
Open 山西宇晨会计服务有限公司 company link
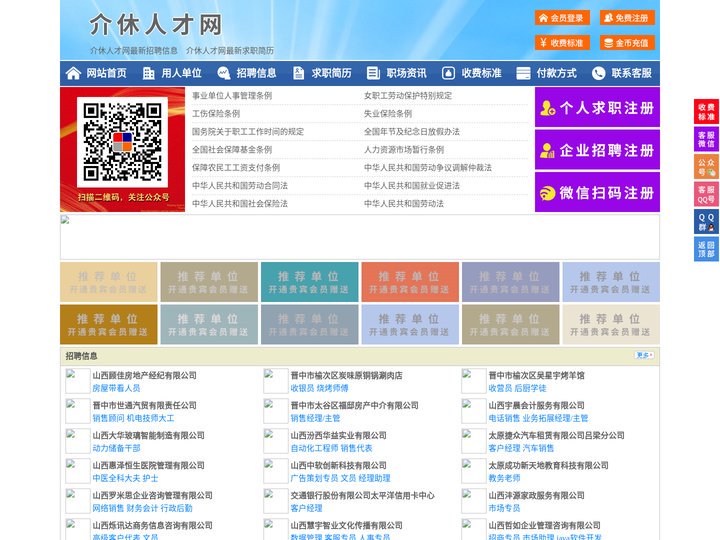536,405
